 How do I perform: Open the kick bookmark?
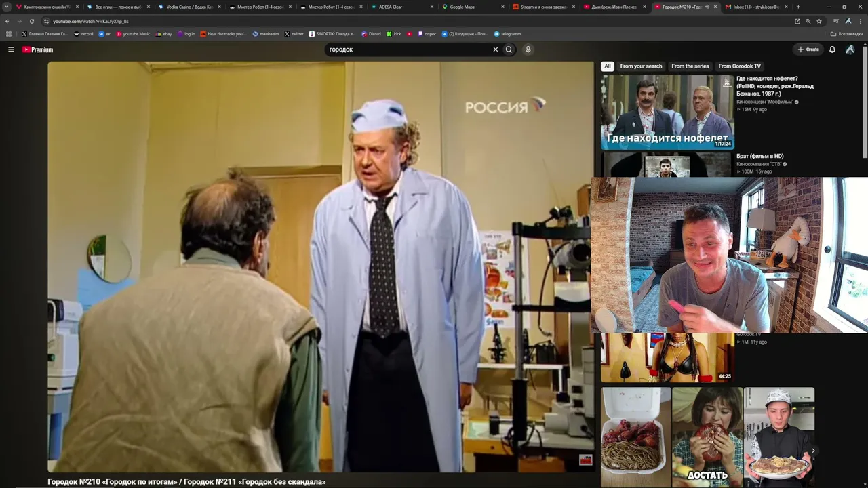click(x=394, y=34)
